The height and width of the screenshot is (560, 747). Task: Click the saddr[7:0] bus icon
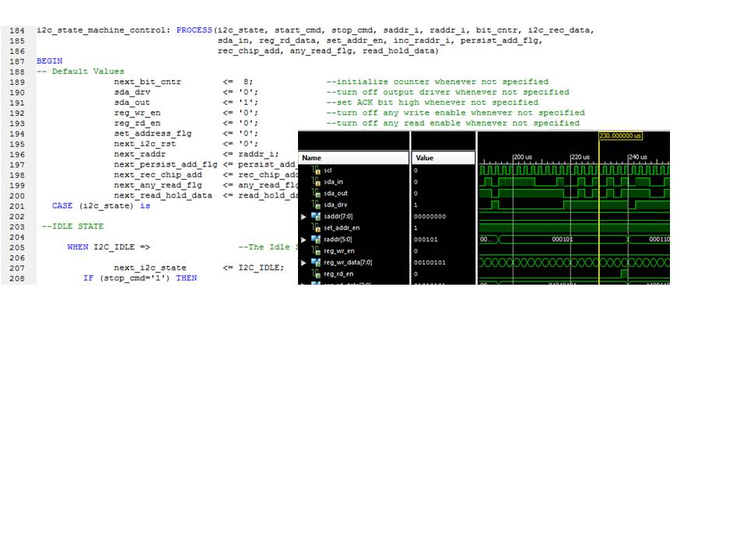click(316, 216)
